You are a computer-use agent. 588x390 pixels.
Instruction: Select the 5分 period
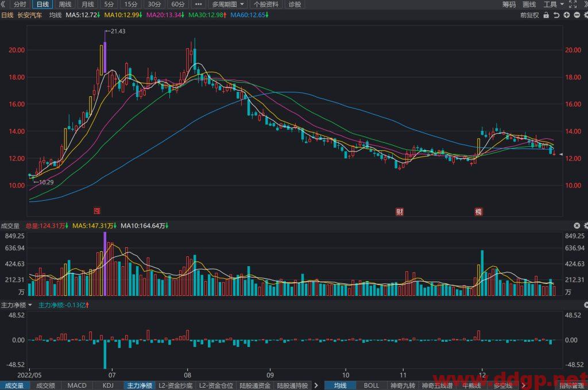[x=109, y=4]
